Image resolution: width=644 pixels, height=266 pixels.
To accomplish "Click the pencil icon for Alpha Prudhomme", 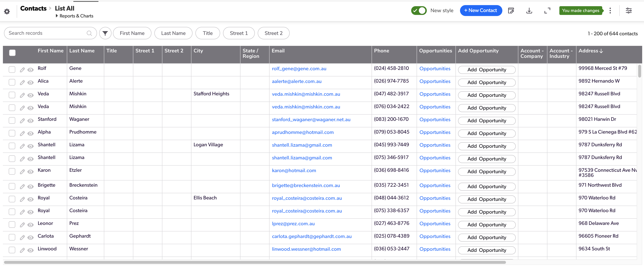I will point(22,133).
